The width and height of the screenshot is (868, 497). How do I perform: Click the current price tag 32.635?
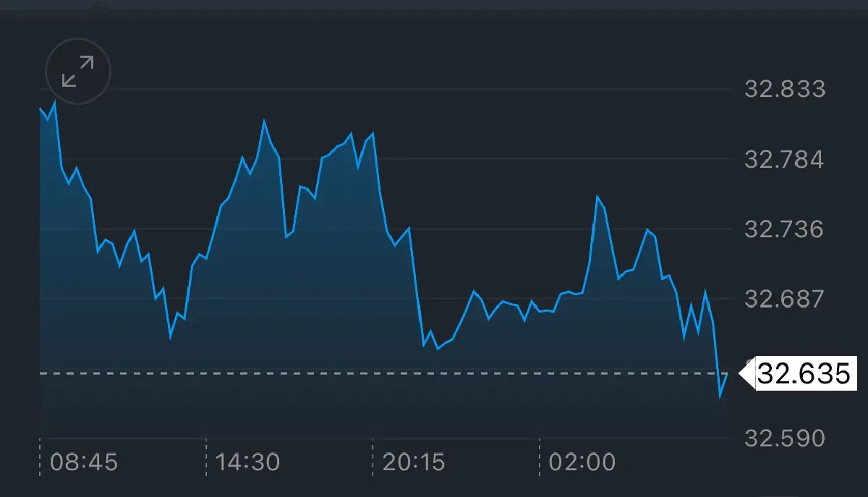pyautogui.click(x=803, y=374)
